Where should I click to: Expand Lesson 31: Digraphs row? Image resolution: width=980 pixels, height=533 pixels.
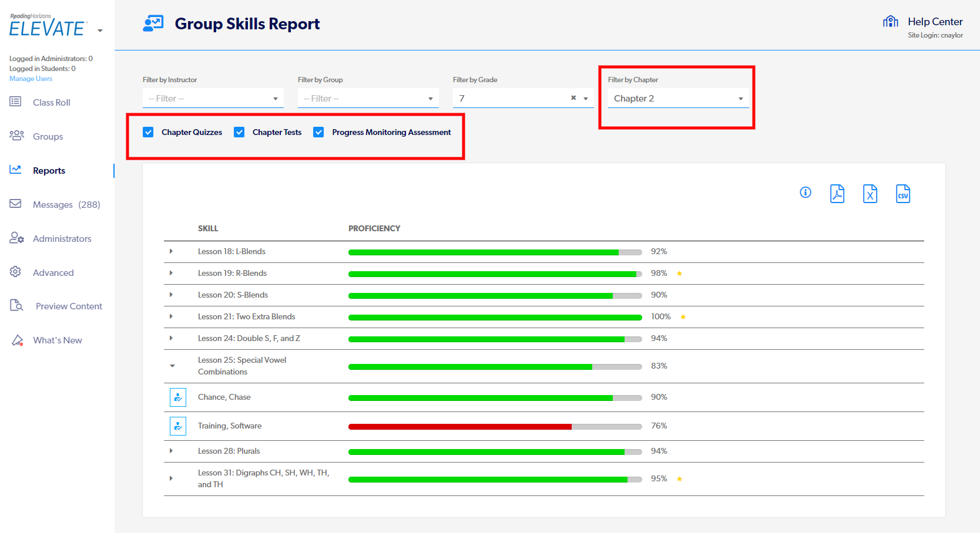tap(171, 478)
